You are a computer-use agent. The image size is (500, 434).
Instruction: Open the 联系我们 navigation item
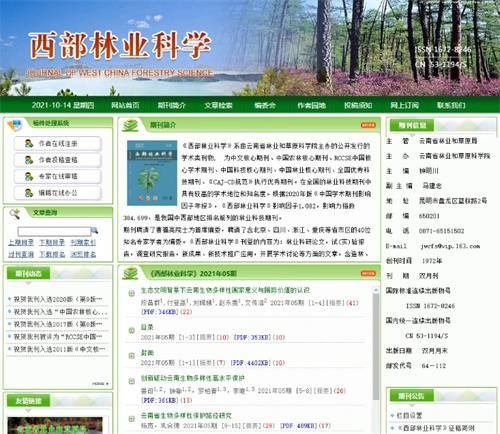pos(451,105)
